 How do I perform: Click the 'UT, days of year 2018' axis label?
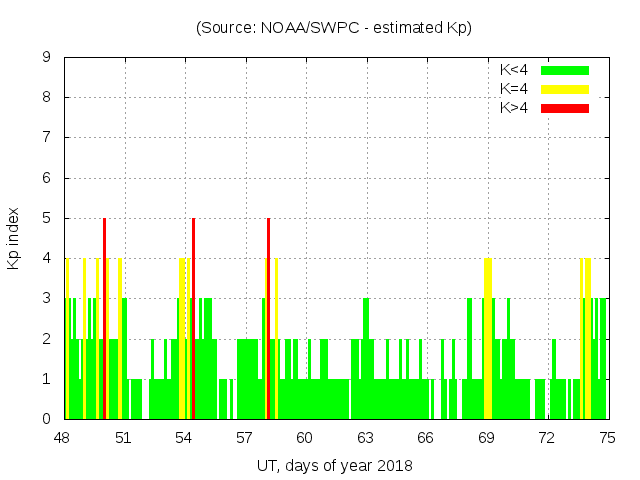(334, 465)
